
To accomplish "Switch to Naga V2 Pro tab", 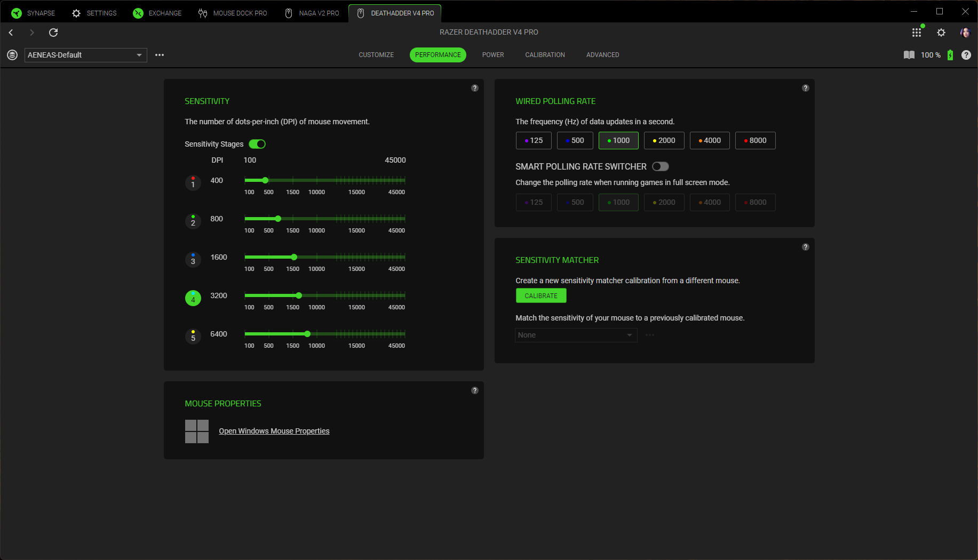I will click(x=312, y=13).
